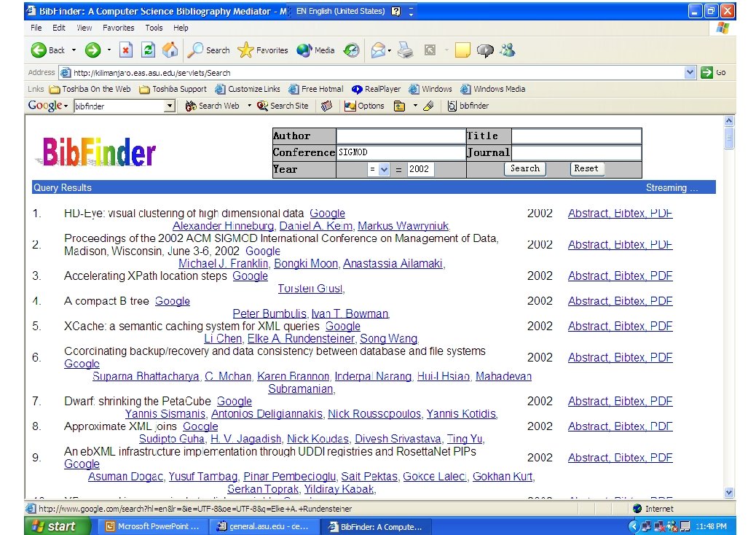
Task: Click the Author input field
Action: tap(401, 136)
